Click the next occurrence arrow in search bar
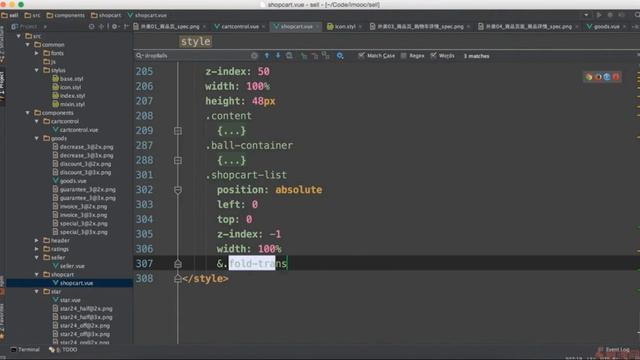This screenshot has width=640, height=360. pos(278,56)
